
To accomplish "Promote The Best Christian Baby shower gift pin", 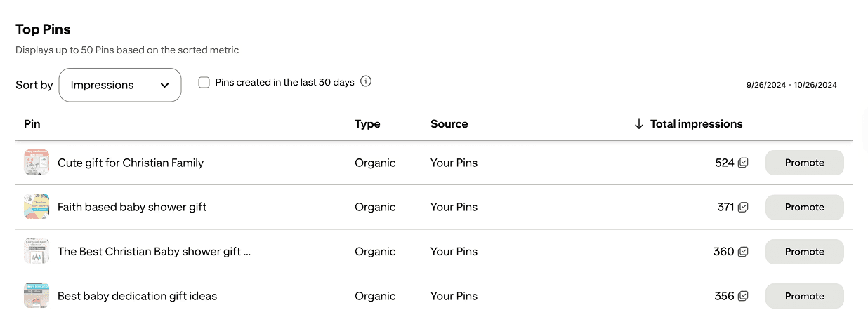I will [804, 252].
